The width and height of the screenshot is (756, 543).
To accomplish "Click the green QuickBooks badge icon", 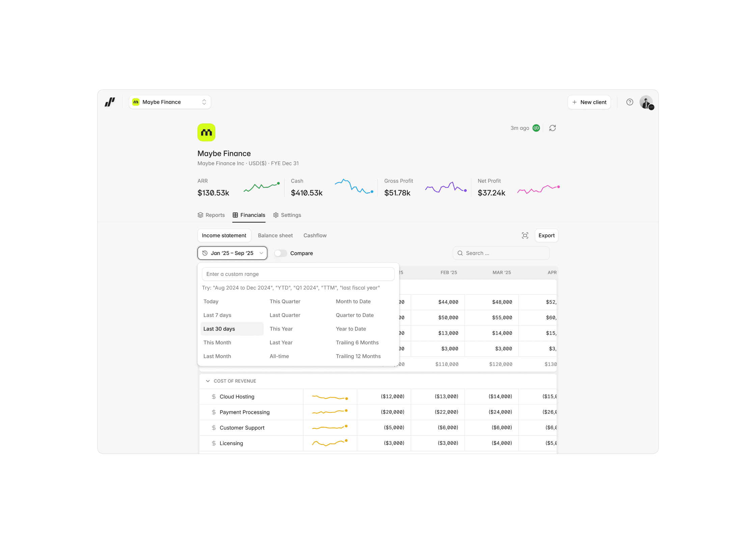I will click(536, 128).
